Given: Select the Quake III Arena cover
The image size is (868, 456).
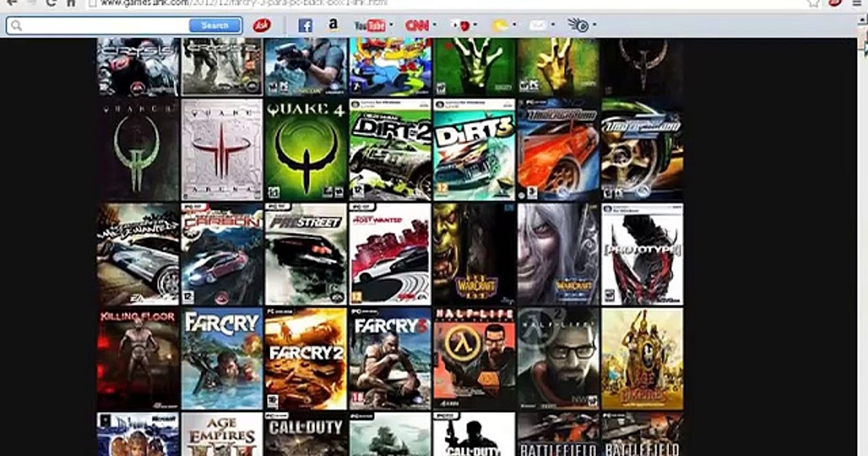Looking at the screenshot, I should [222, 150].
